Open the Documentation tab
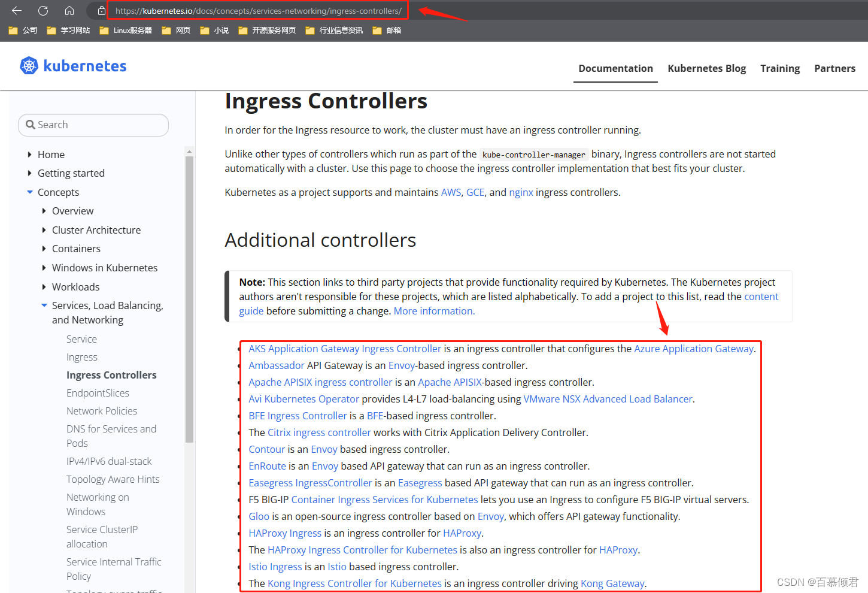The image size is (868, 593). [615, 68]
